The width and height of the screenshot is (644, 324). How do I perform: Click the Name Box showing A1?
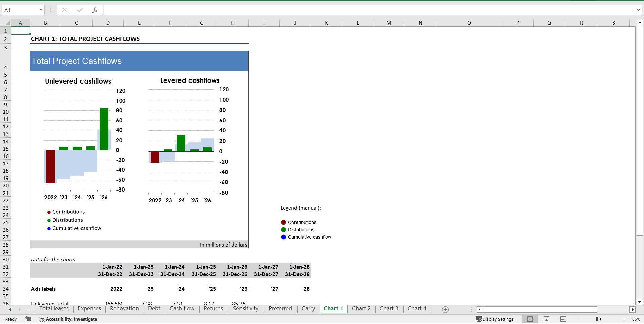point(21,10)
